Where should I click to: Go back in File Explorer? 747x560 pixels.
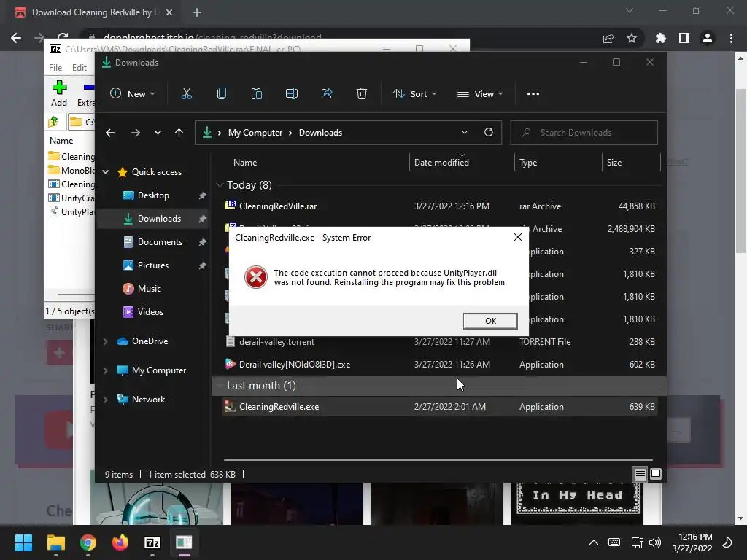pos(110,133)
